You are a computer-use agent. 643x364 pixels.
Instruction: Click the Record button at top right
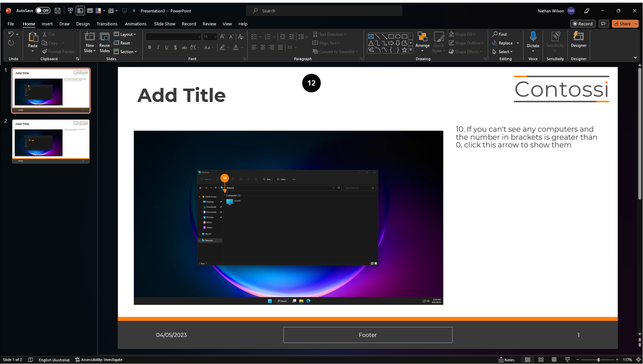point(583,24)
